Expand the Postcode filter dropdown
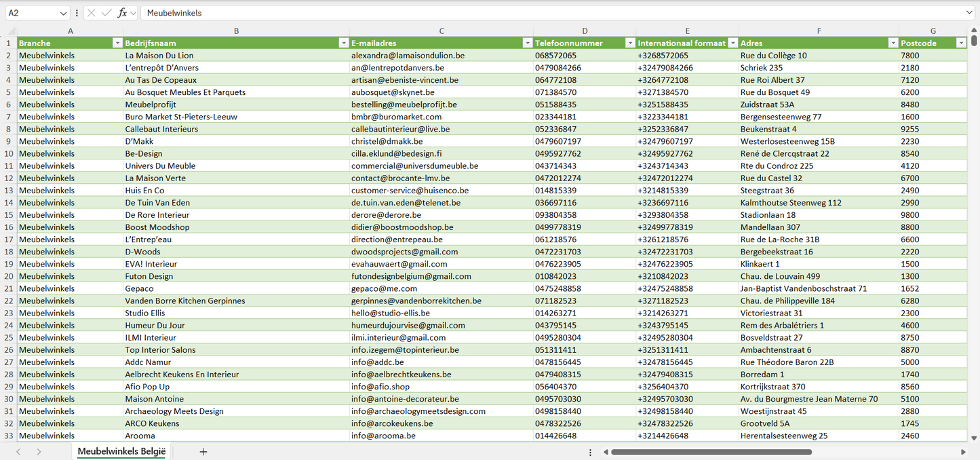980x460 pixels. coord(960,43)
